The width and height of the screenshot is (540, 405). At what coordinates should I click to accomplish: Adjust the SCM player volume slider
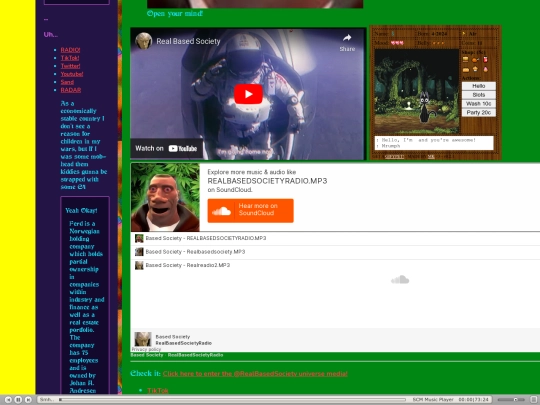tap(511, 399)
